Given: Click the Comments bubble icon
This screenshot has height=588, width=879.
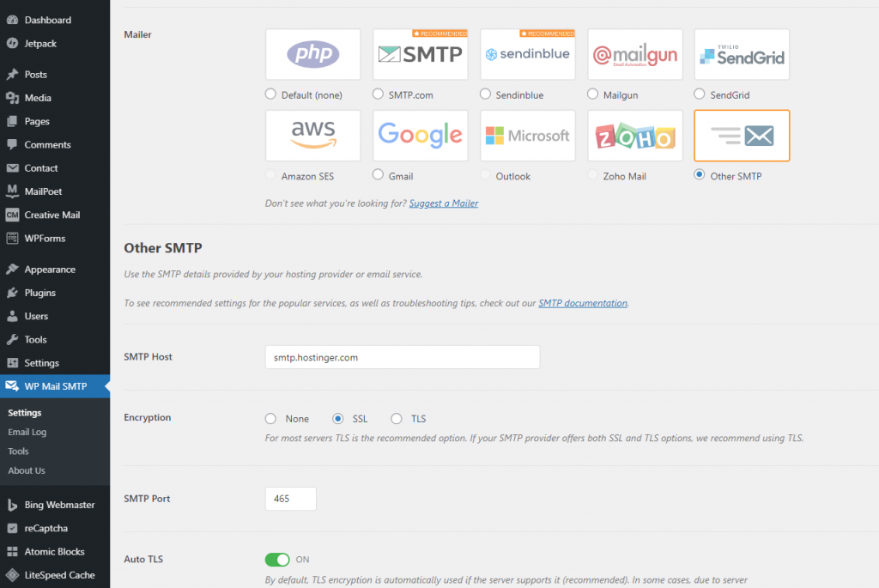Looking at the screenshot, I should (x=12, y=144).
